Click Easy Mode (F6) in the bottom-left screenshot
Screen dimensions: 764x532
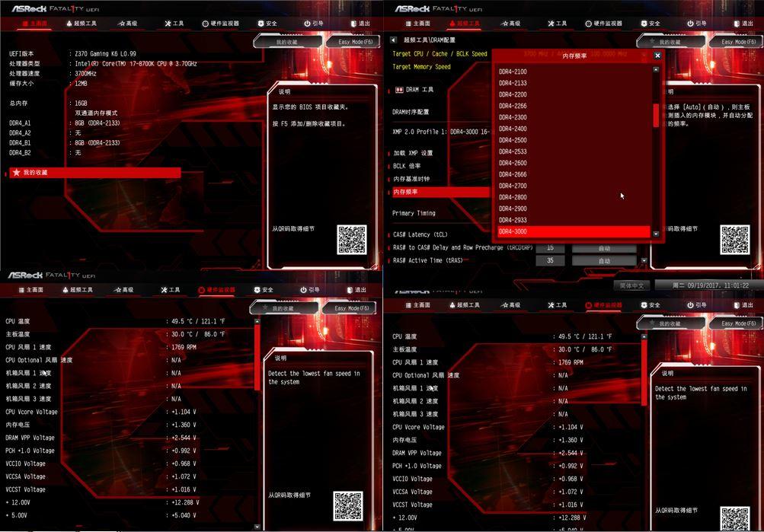[x=351, y=308]
